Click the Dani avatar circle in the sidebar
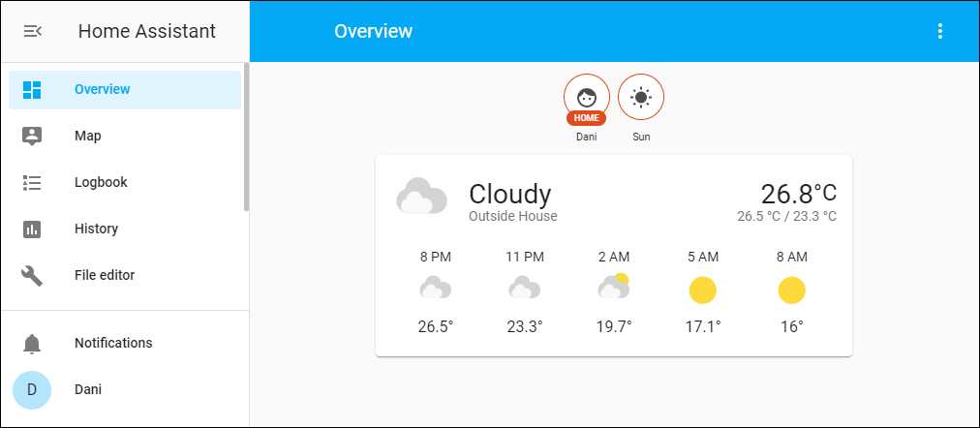The image size is (980, 428). tap(32, 390)
